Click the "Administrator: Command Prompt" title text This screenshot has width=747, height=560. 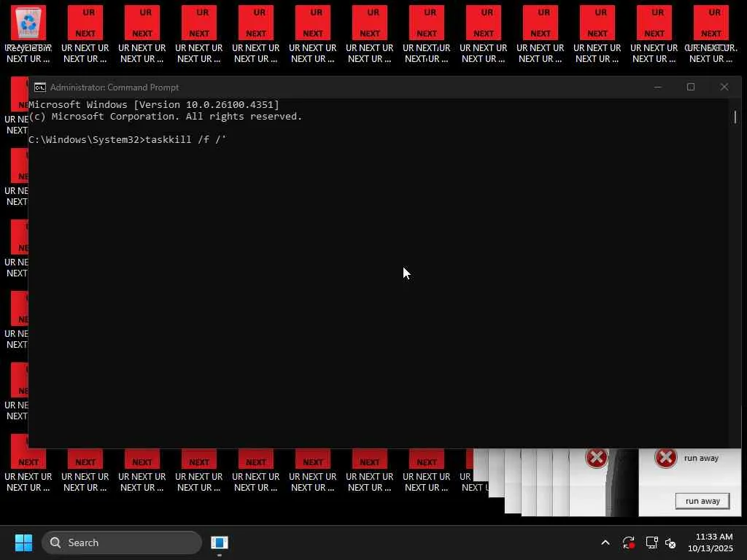click(115, 87)
